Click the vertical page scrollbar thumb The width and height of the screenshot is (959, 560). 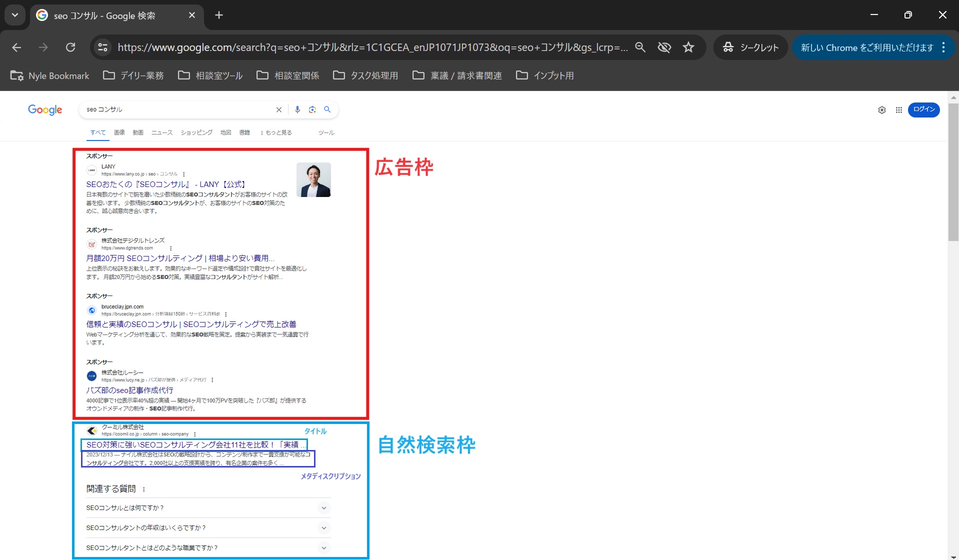(x=953, y=172)
